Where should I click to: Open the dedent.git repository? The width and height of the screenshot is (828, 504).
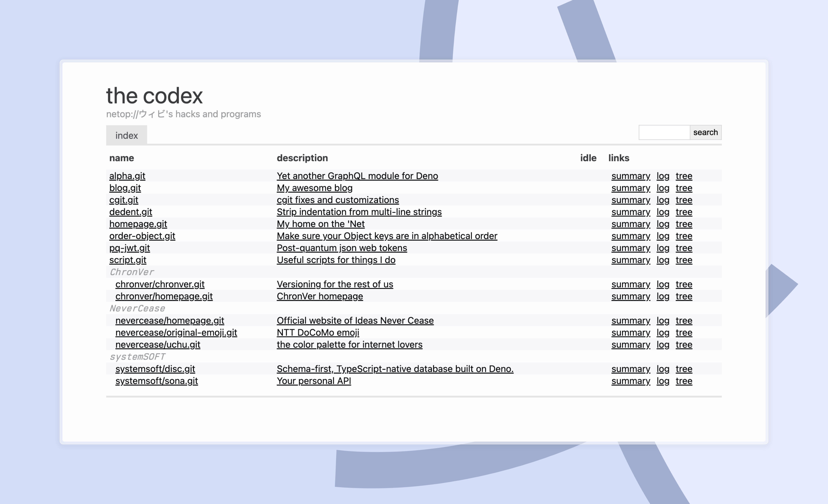[x=131, y=212]
